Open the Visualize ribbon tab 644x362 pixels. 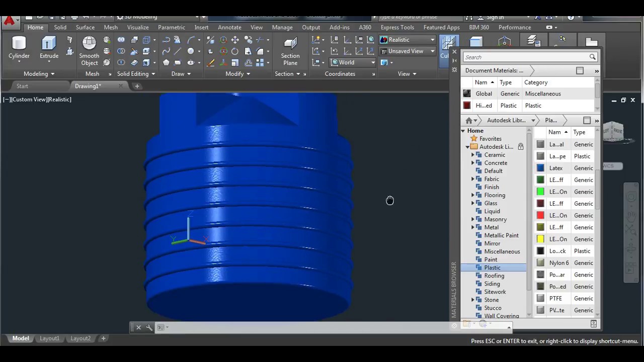click(x=137, y=27)
